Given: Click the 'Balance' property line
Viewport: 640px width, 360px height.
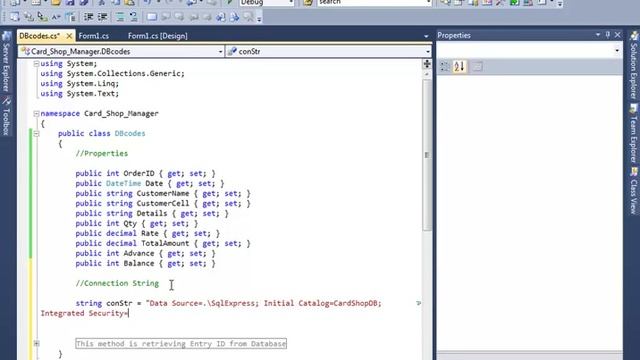Looking at the screenshot, I should tap(145, 263).
